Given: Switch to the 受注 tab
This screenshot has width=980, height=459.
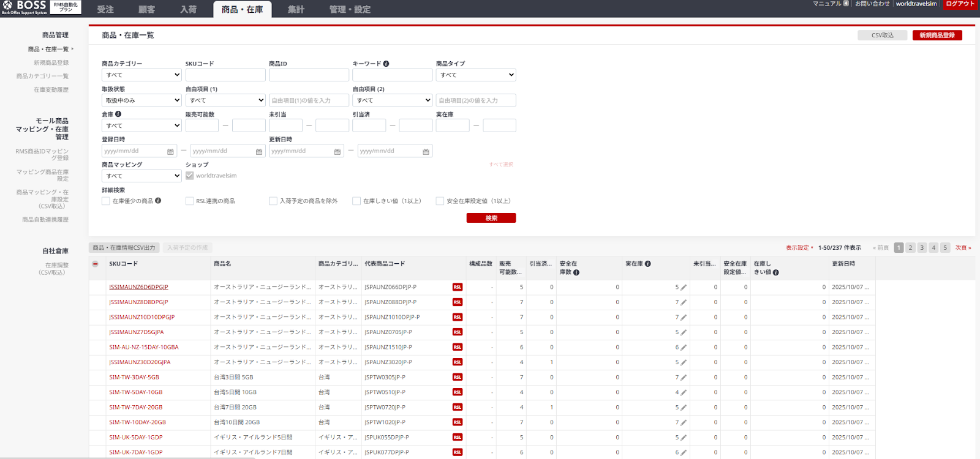Looking at the screenshot, I should pyautogui.click(x=105, y=9).
